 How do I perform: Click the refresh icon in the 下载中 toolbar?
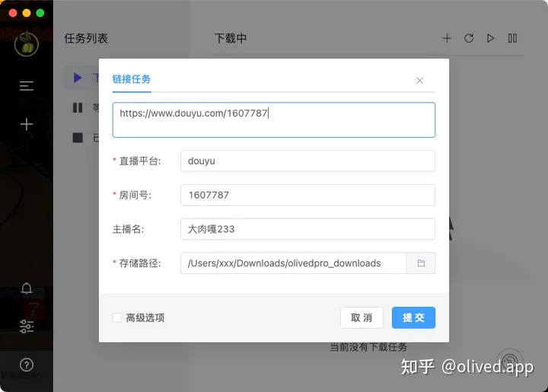click(x=469, y=38)
